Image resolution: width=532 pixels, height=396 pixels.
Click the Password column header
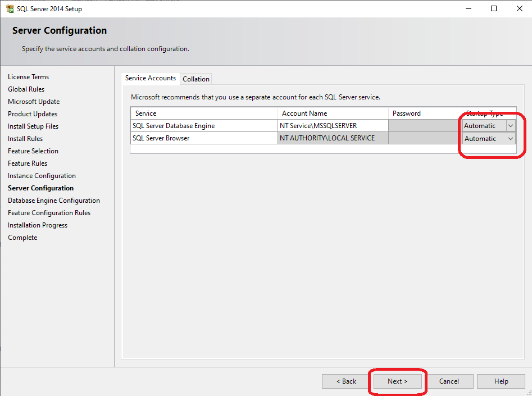coord(425,113)
